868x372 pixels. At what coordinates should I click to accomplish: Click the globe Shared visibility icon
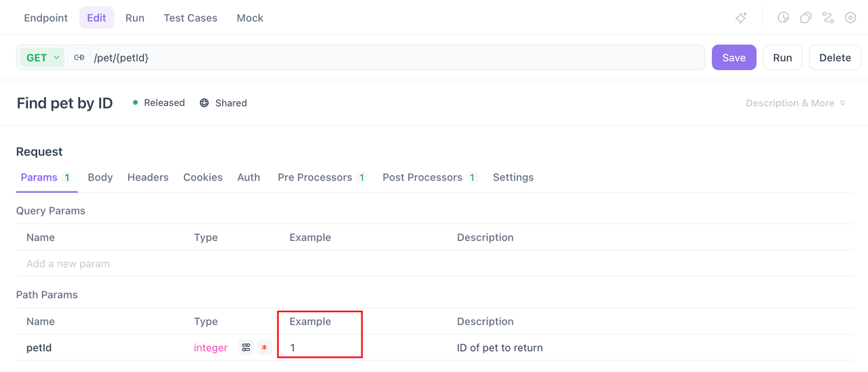pos(204,103)
